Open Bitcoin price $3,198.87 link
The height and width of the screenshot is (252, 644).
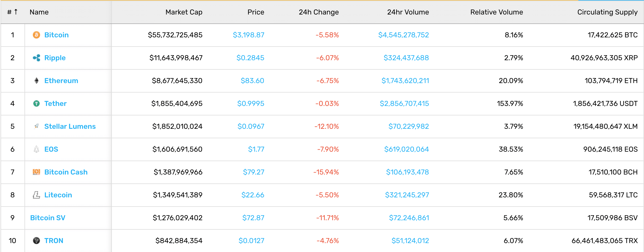click(249, 35)
